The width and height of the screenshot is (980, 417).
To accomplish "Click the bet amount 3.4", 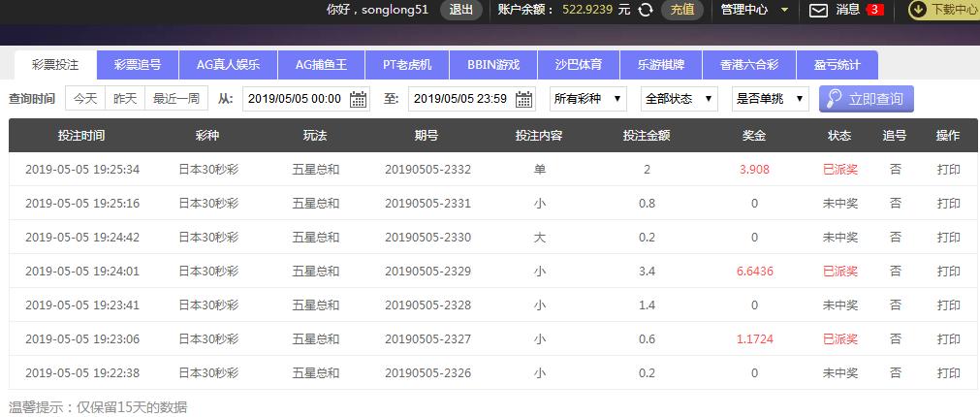I will coord(647,272).
